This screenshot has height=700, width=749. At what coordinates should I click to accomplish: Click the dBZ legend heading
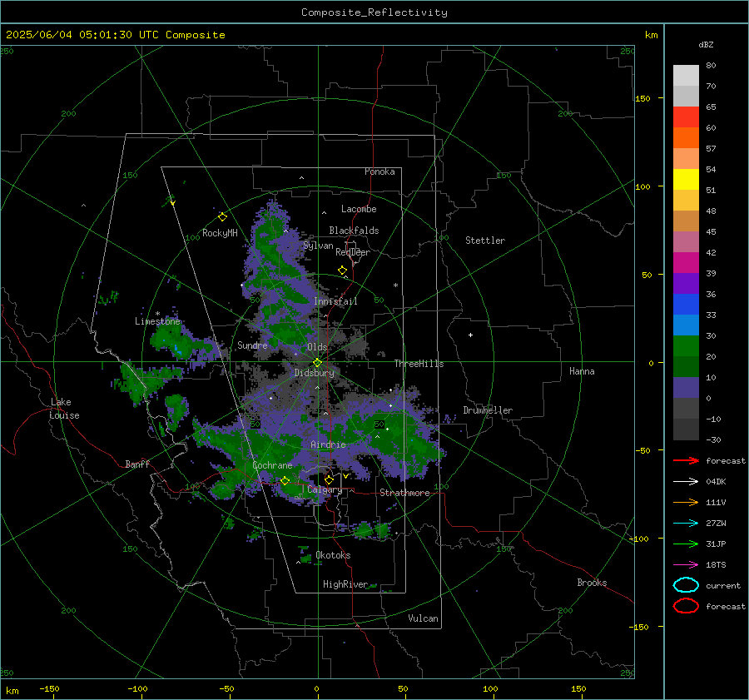pos(706,45)
